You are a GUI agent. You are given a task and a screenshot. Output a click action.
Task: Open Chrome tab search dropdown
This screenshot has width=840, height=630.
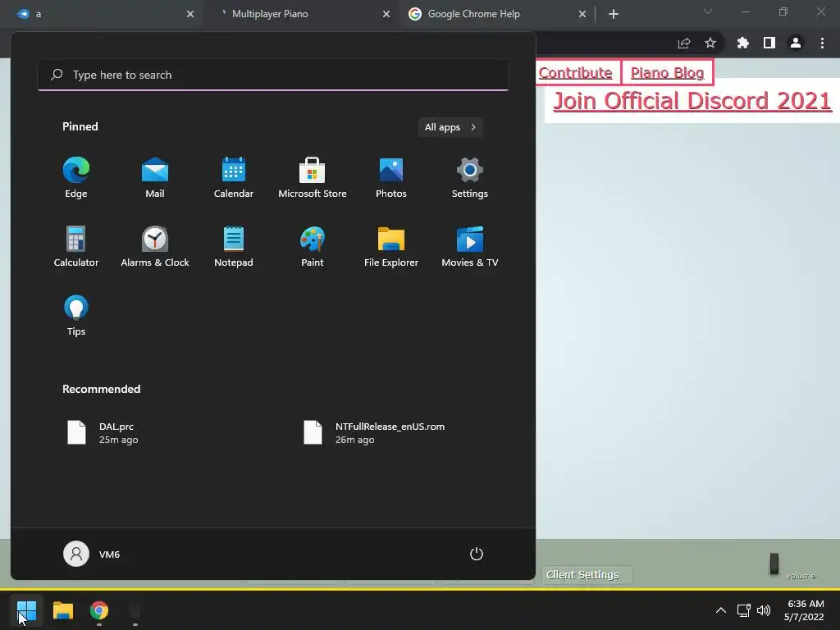[708, 11]
